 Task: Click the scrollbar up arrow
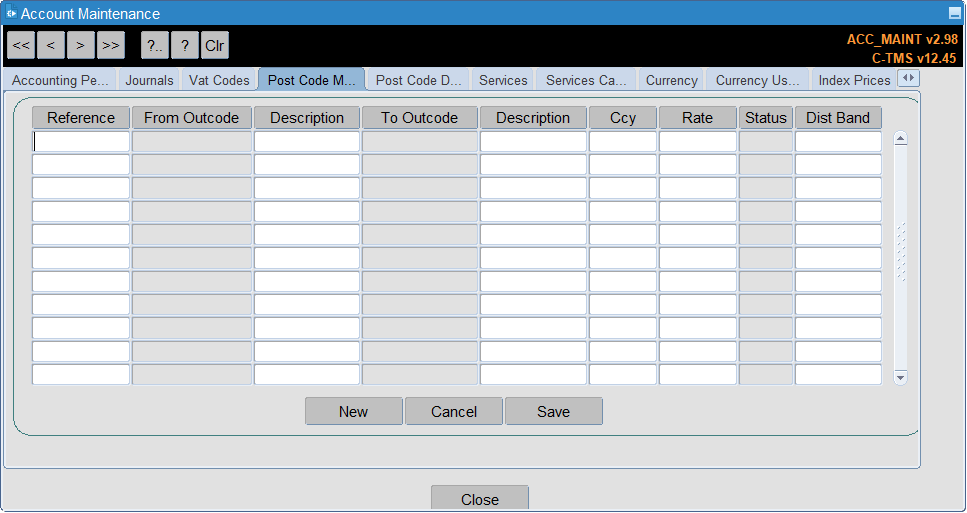(900, 139)
